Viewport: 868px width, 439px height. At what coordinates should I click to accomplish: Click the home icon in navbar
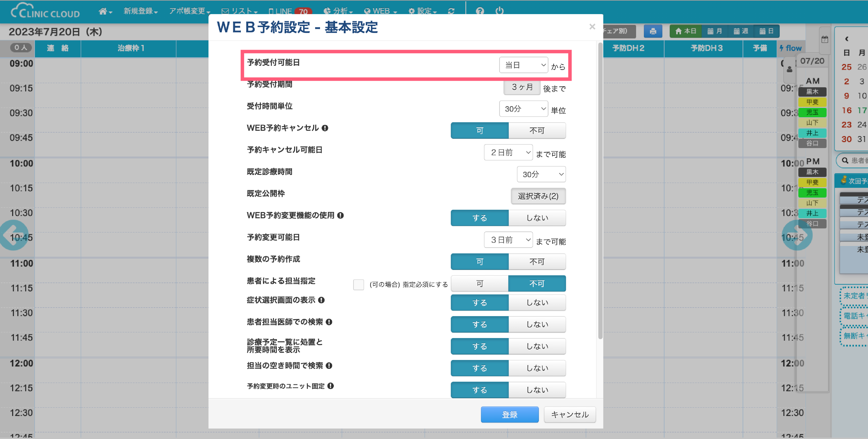[x=103, y=11]
